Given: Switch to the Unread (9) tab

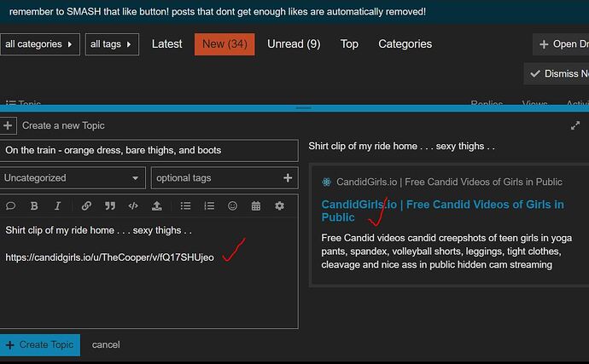Looking at the screenshot, I should pos(294,44).
